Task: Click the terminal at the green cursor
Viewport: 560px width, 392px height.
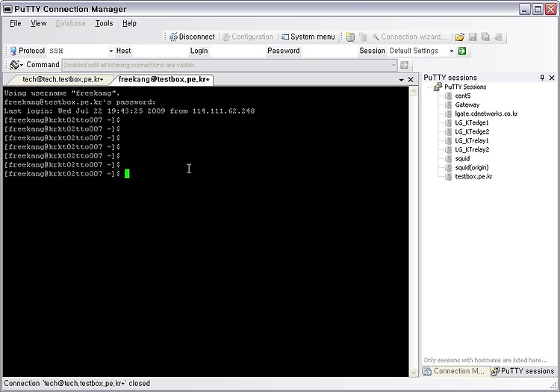Action: [x=127, y=174]
